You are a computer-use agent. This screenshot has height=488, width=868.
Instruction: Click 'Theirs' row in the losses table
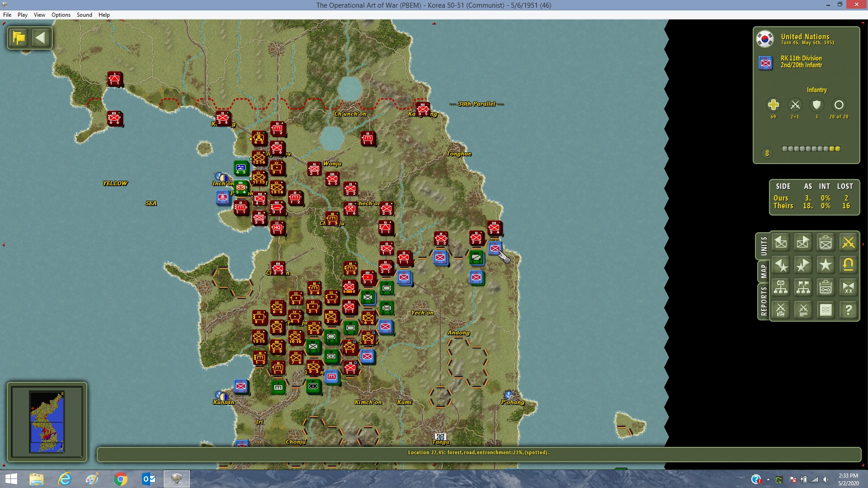813,206
